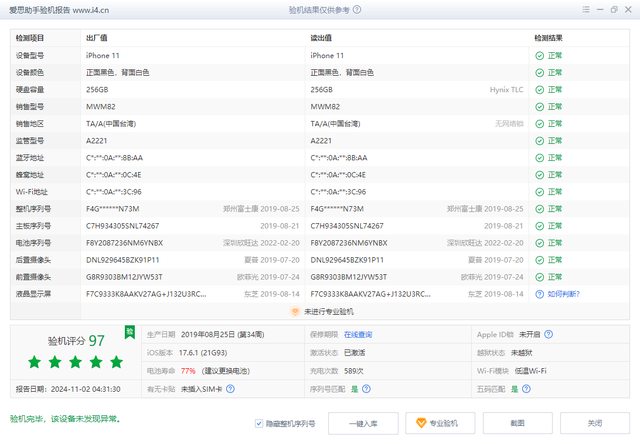The image size is (640, 444).
Task: Click the five-star rating display
Action: tap(76, 362)
